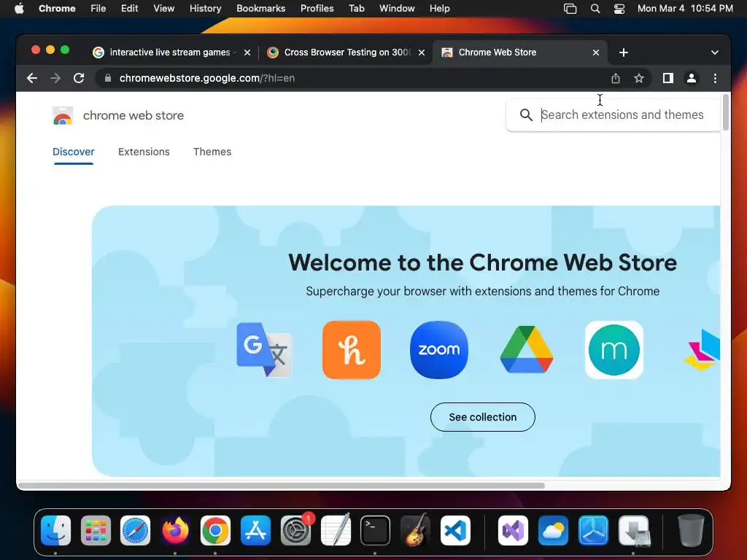The image size is (747, 560).
Task: Open Trash in the Dock
Action: (x=691, y=531)
